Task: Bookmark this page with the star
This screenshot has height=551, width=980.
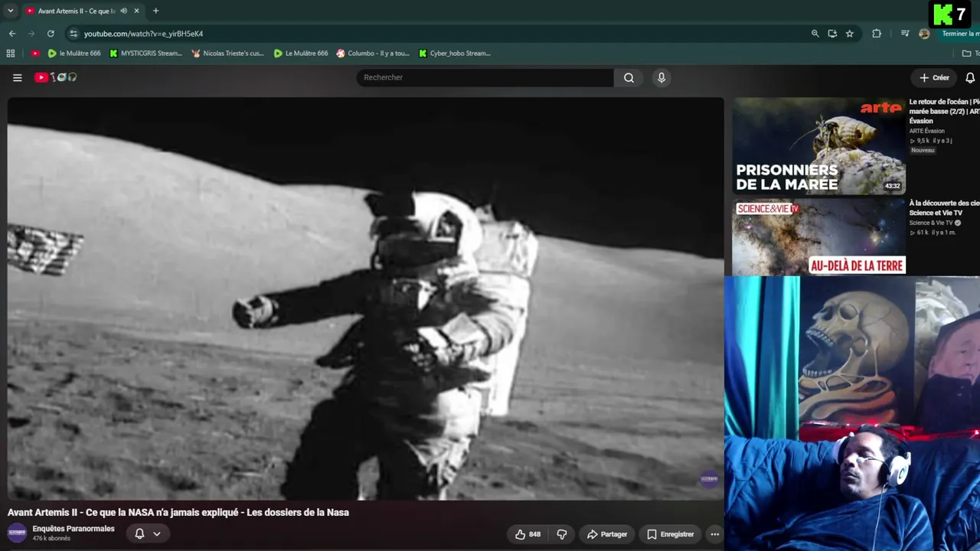Action: click(849, 34)
